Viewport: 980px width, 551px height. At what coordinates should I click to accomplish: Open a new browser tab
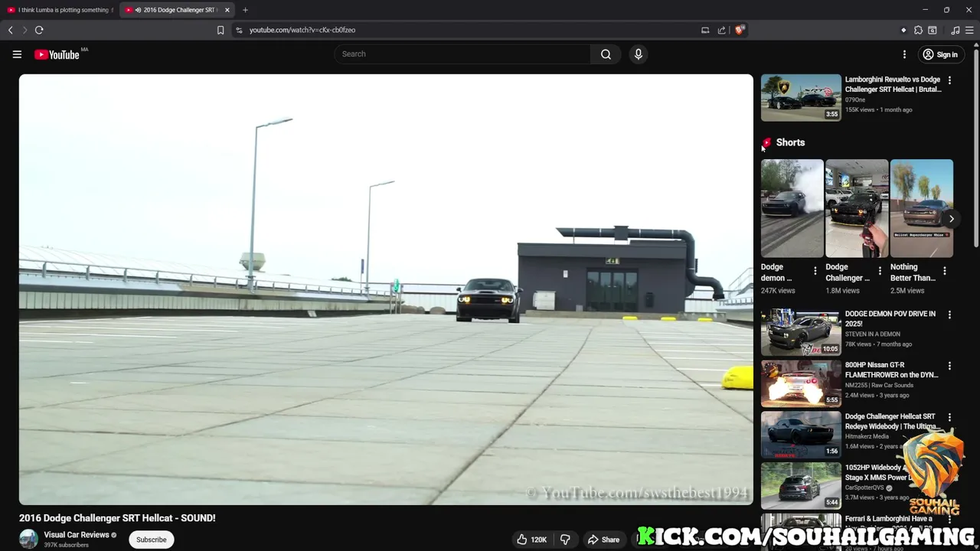245,10
